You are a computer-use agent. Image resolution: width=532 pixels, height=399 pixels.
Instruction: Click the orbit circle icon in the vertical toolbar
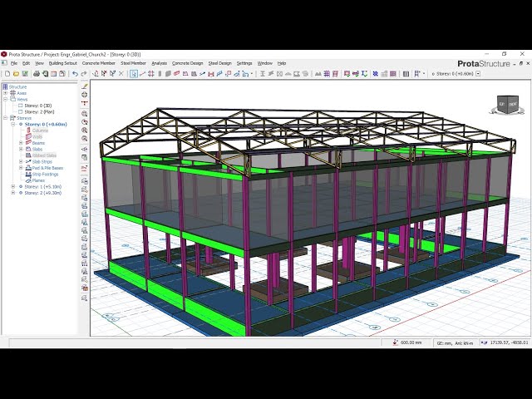[x=85, y=95]
